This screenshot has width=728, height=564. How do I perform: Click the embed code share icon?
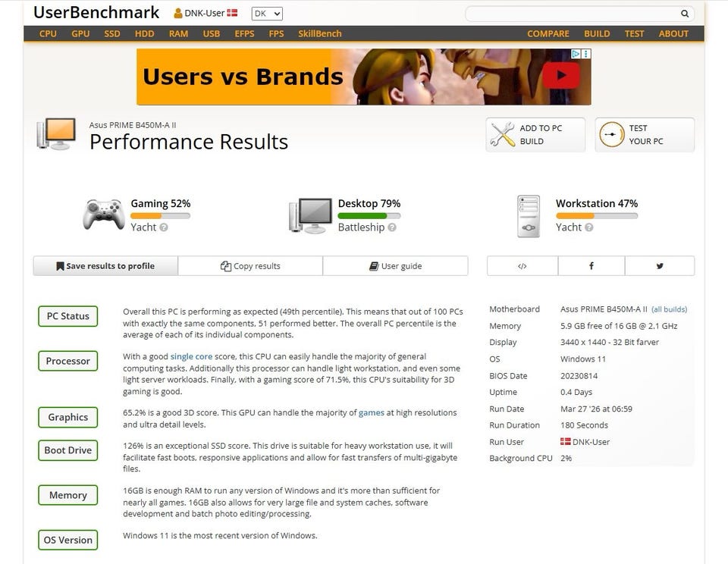pyautogui.click(x=522, y=266)
